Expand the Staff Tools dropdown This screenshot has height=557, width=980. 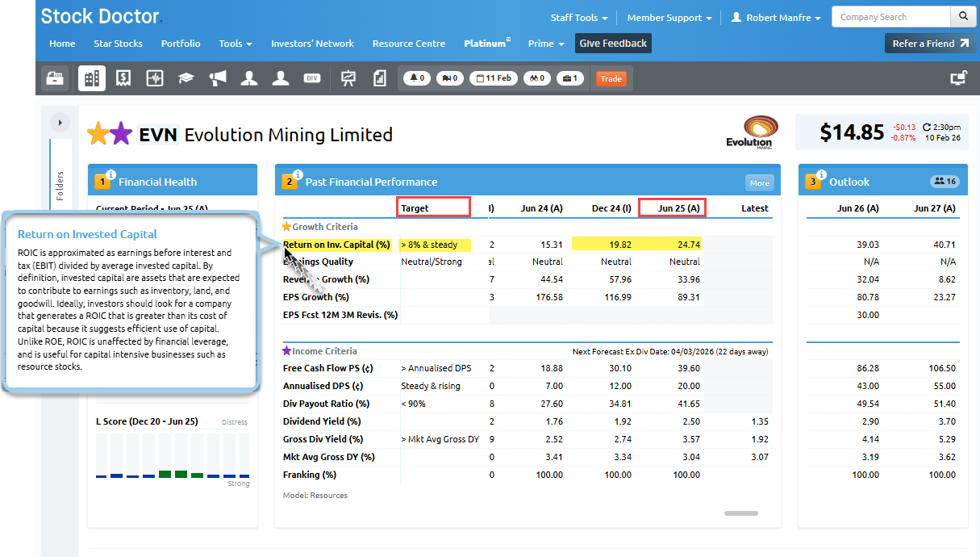pyautogui.click(x=578, y=18)
